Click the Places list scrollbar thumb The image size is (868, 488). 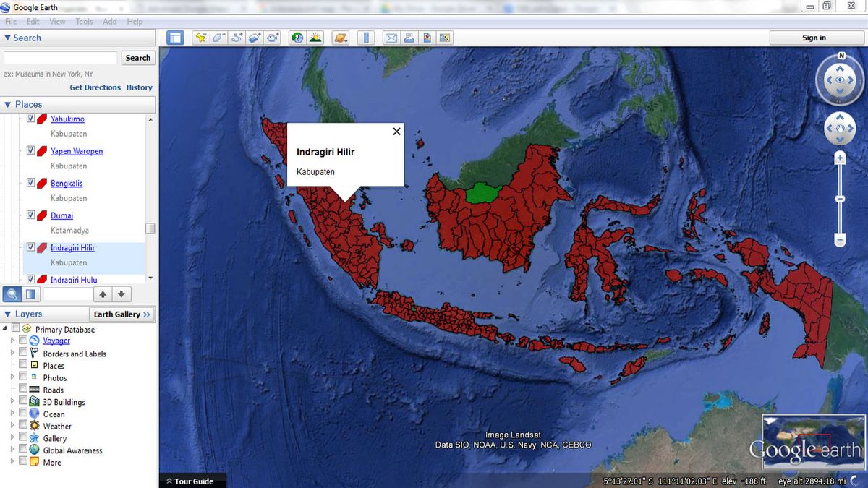coord(150,228)
